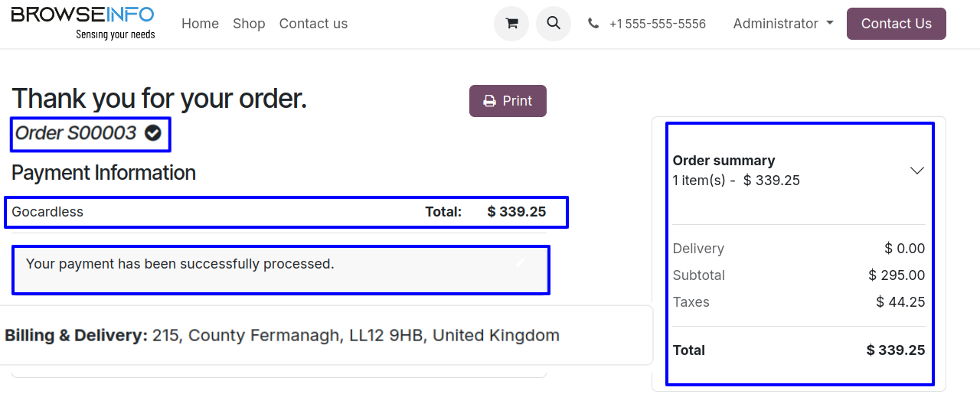Click the payment successfully processed message
This screenshot has width=980, height=420.
[180, 264]
